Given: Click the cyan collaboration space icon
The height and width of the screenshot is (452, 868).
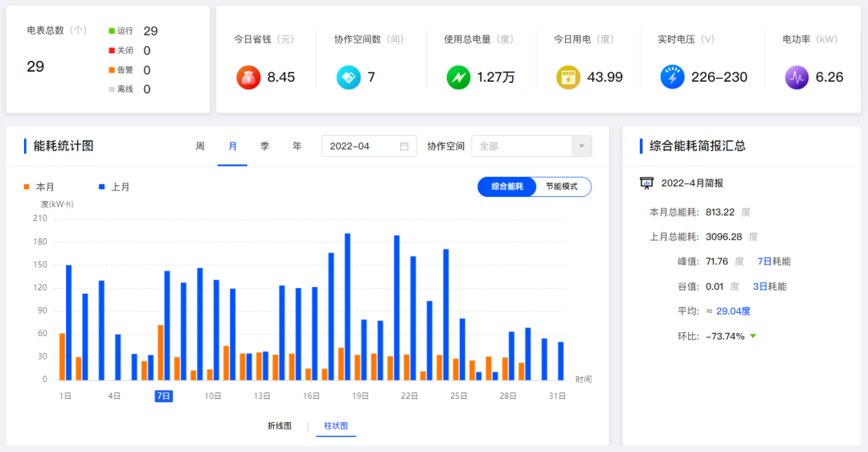Looking at the screenshot, I should tap(349, 77).
